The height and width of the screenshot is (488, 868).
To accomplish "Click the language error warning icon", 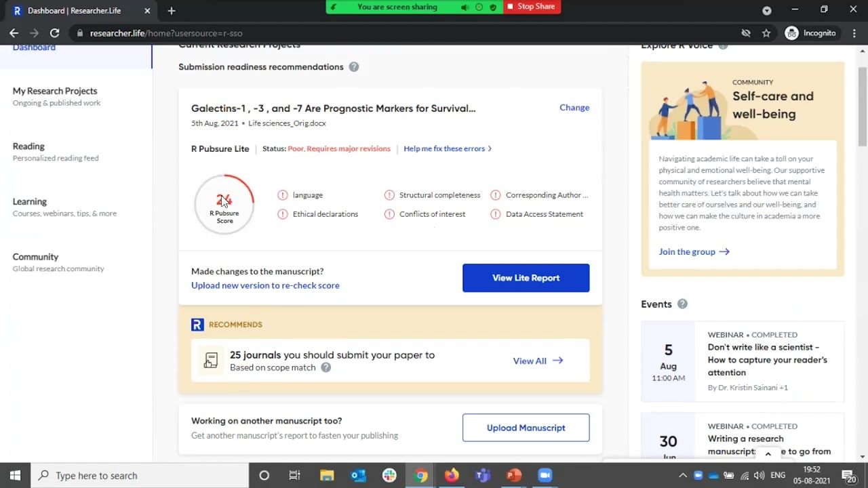I will tap(283, 195).
